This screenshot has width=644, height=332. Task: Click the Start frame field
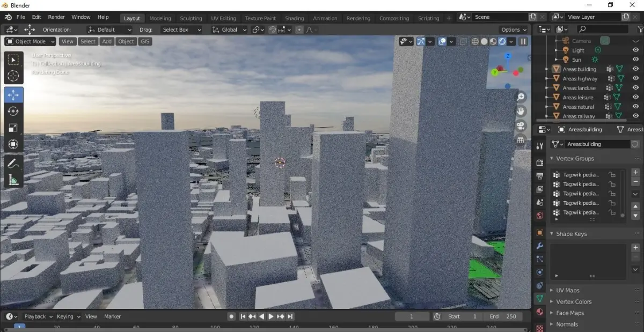tap(463, 316)
